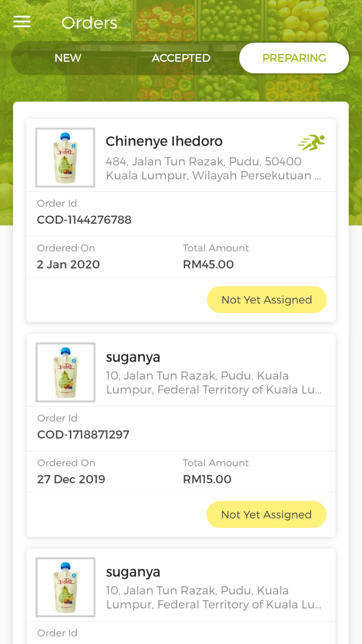Viewport: 362px width, 644px height.
Task: Click Not Yet Assigned for RM15.00 order
Action: [x=266, y=514]
